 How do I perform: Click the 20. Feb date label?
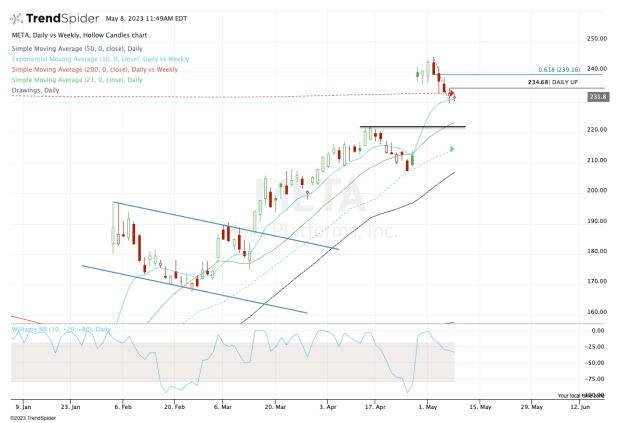pyautogui.click(x=174, y=407)
